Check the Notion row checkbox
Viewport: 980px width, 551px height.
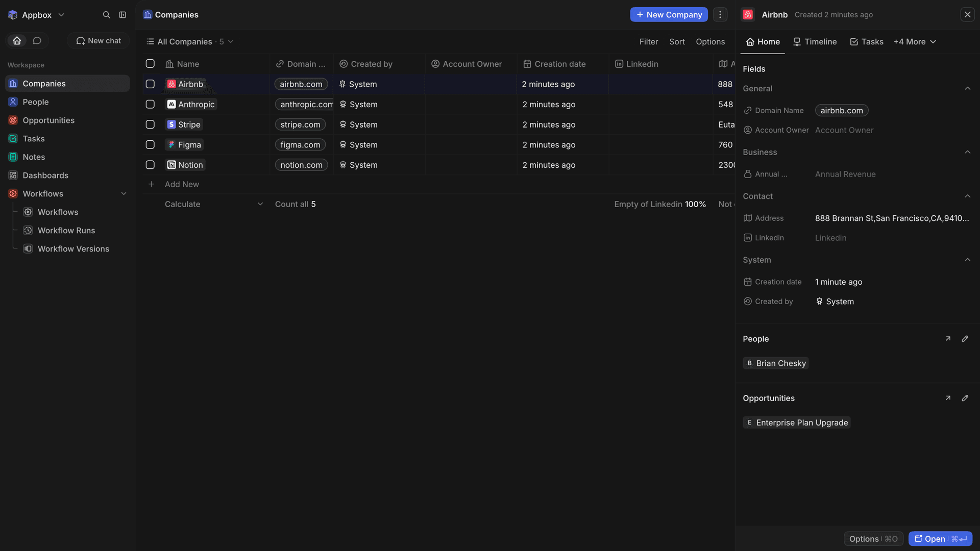point(150,165)
